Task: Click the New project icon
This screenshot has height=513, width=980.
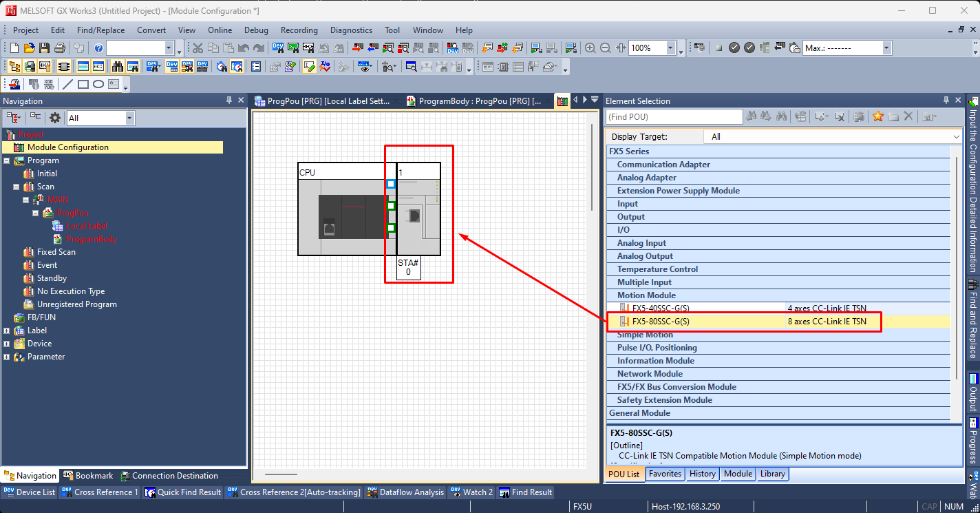Action: tap(14, 48)
